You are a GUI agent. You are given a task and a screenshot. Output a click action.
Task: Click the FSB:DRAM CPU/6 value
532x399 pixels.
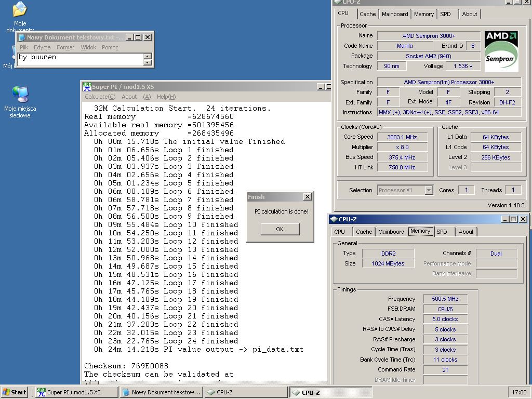click(x=445, y=309)
